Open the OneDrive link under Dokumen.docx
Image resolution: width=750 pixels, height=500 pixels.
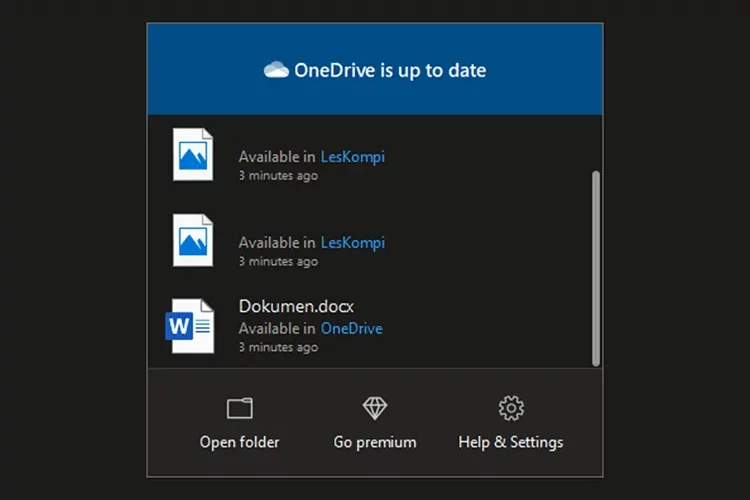pos(352,328)
